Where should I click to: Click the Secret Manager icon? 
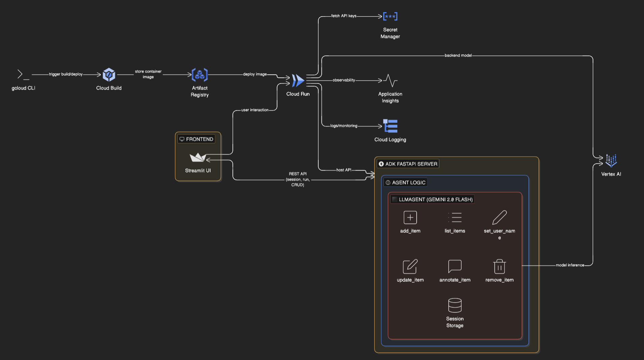(390, 16)
